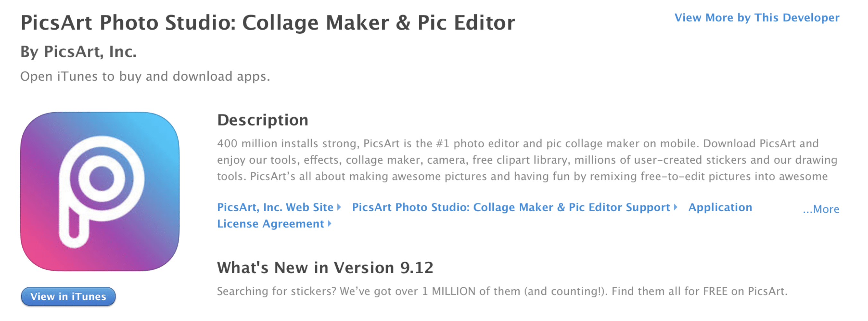The image size is (868, 321).
Task: Click the By PicsArt, Inc. developer name
Action: [x=79, y=52]
